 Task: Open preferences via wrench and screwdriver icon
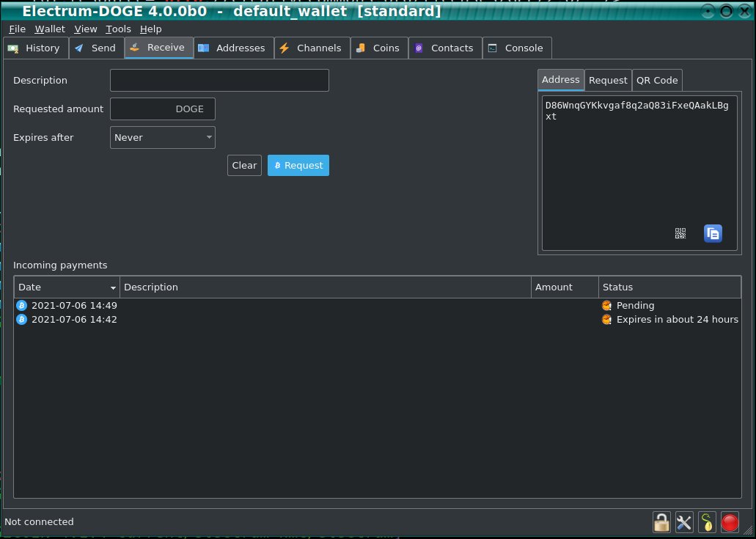683,523
